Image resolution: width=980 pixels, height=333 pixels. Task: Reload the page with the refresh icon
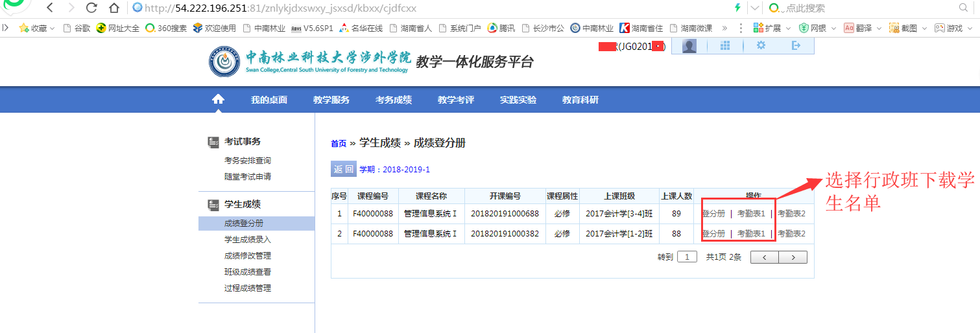tap(91, 8)
